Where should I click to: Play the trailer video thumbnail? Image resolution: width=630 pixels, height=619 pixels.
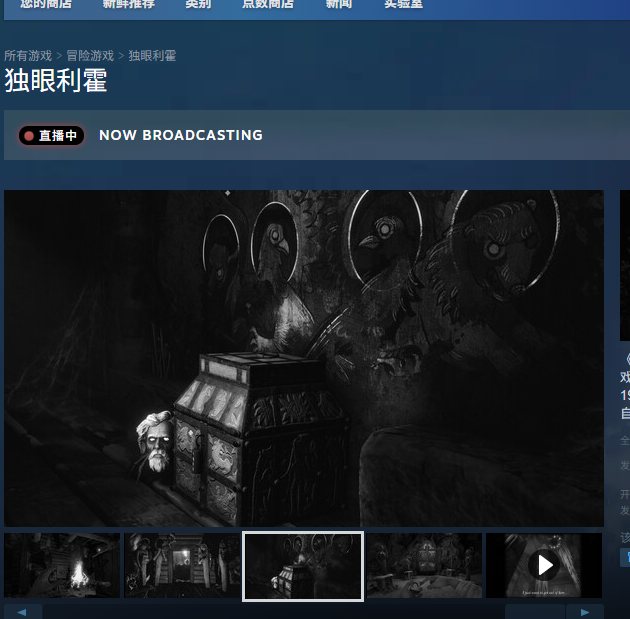(x=544, y=565)
